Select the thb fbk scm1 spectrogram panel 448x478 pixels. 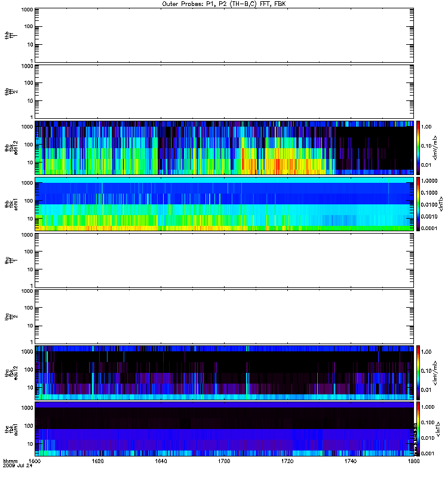click(x=225, y=204)
